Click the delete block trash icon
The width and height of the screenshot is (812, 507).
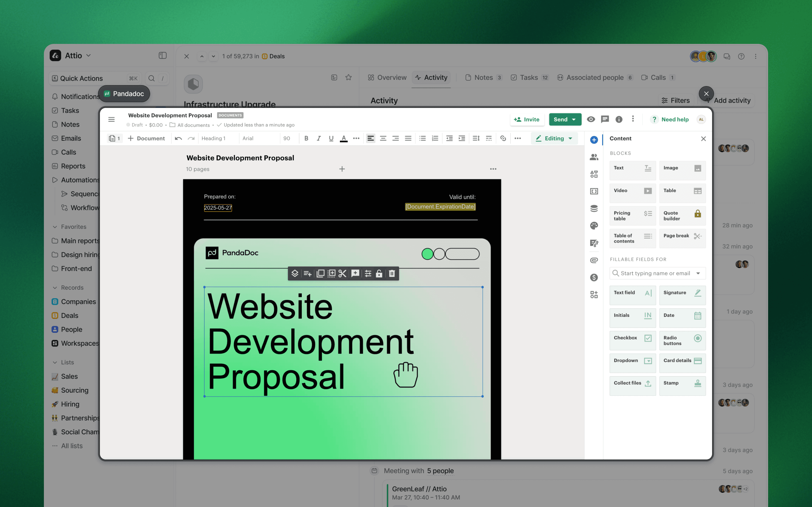pyautogui.click(x=391, y=274)
